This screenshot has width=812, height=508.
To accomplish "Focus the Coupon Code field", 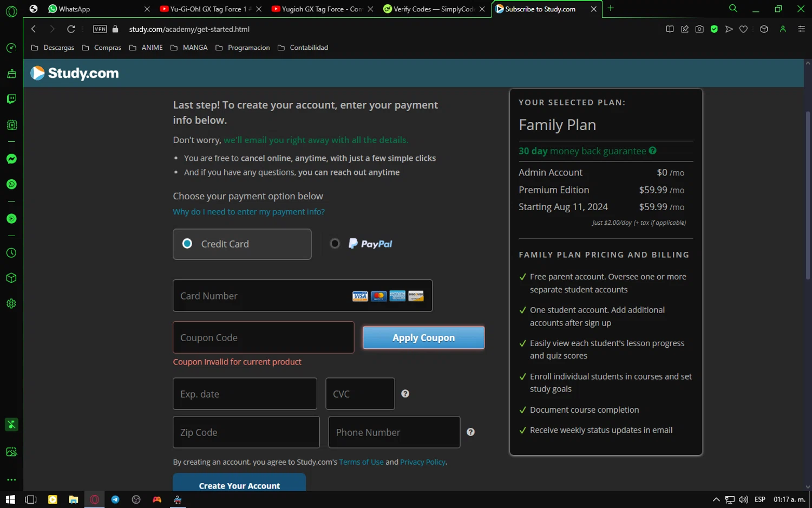I will pyautogui.click(x=264, y=337).
